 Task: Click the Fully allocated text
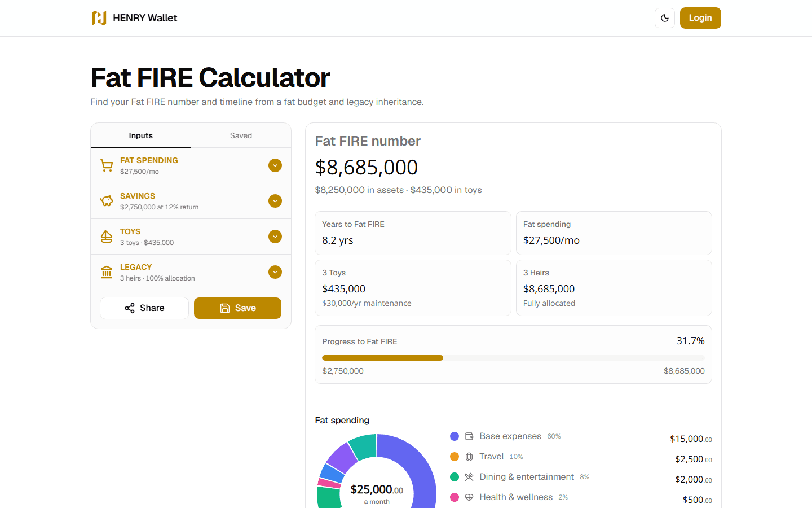[549, 303]
